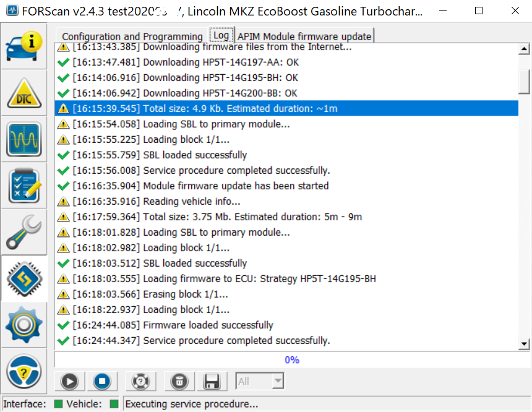Click the round question mark help button
Viewport: 532px width, 412px height.
click(x=140, y=382)
